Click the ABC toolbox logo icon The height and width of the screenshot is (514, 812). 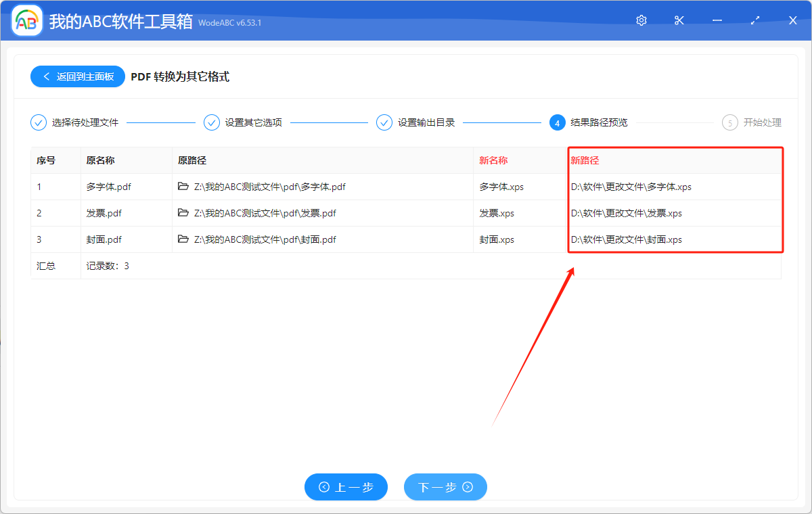[x=26, y=20]
